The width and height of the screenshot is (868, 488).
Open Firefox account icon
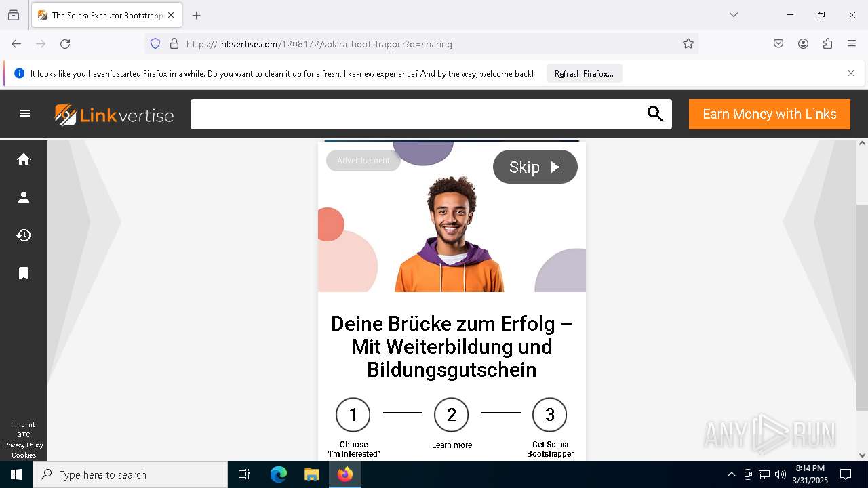pyautogui.click(x=803, y=44)
